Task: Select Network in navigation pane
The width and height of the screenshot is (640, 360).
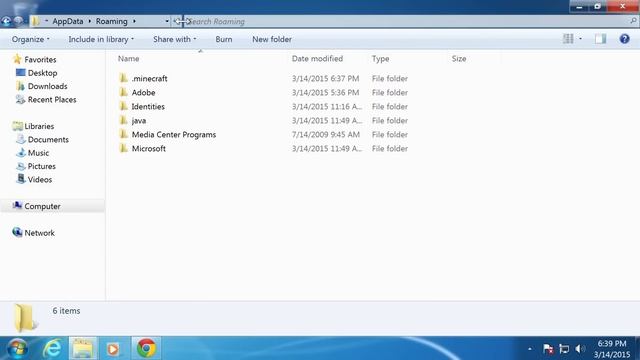Action: tap(39, 233)
